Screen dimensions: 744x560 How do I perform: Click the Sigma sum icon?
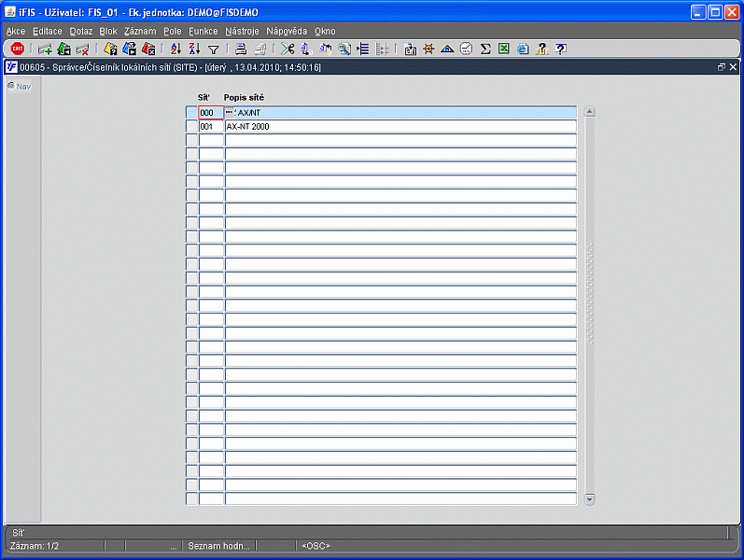[x=484, y=49]
